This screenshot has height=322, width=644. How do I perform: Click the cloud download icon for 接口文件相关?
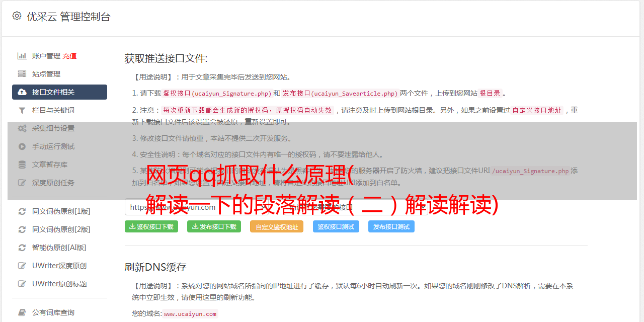pos(22,92)
